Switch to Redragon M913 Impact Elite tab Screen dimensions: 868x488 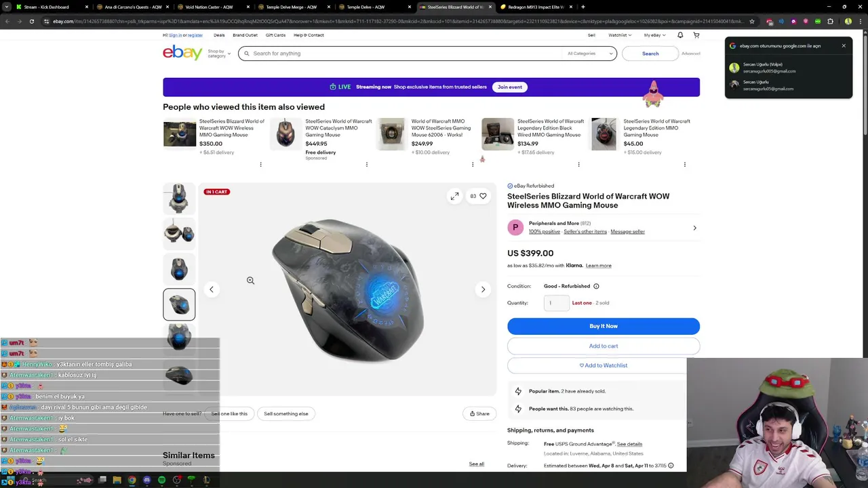[x=536, y=7]
